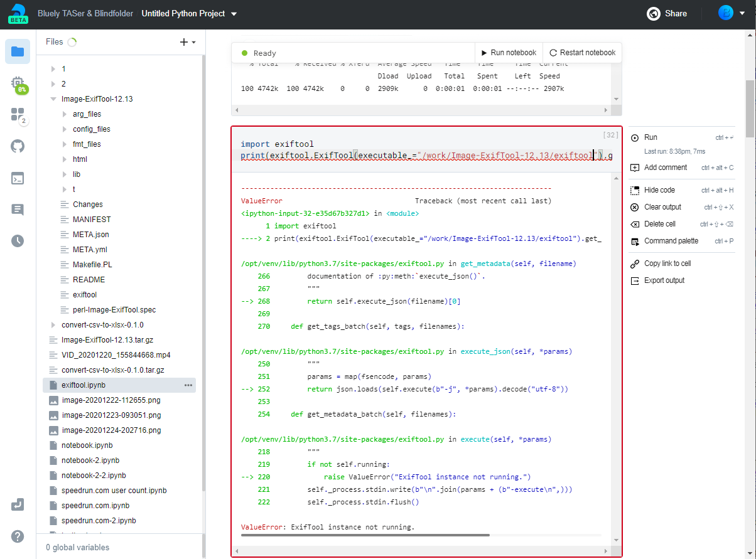The width and height of the screenshot is (756, 559).
Task: Expand the html folder
Action: tap(65, 159)
